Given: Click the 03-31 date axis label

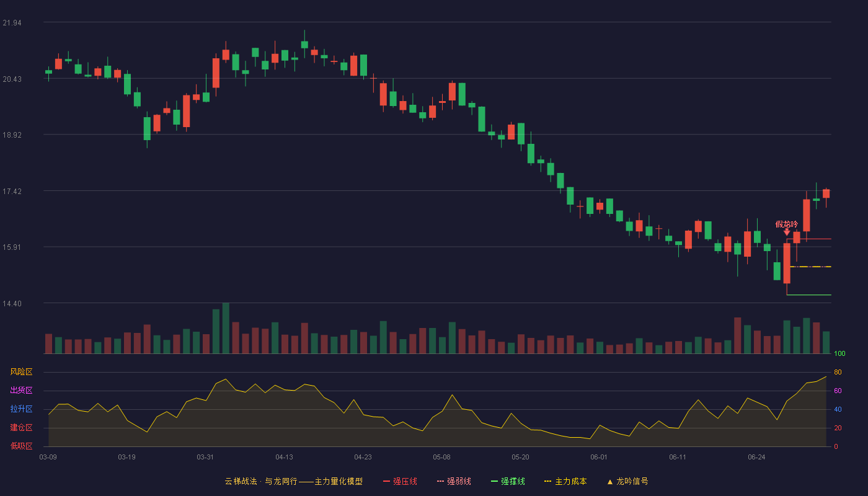Looking at the screenshot, I should point(205,457).
